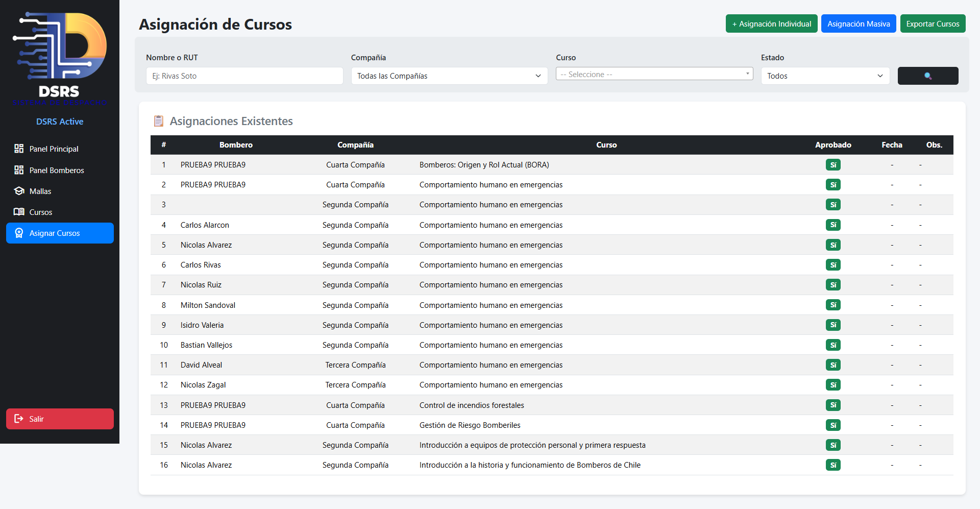Toggle the Sí approval badge for Carlos Alarcon
980x509 pixels.
(833, 225)
